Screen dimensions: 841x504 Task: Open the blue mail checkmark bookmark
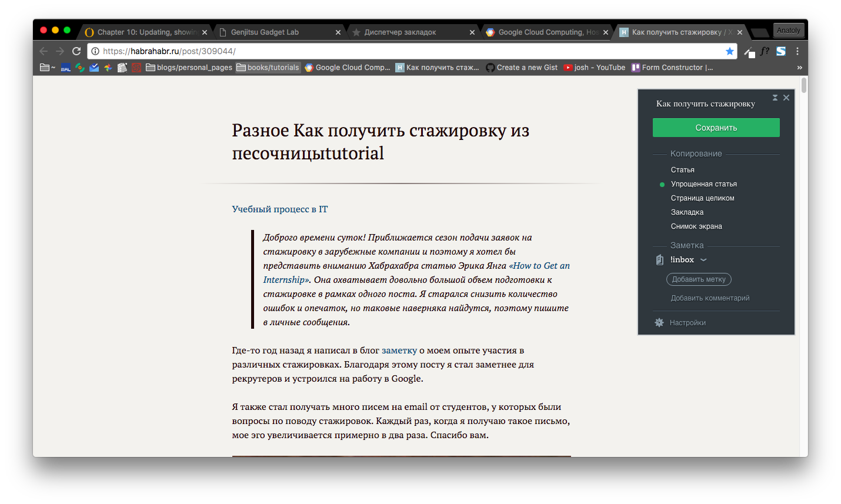(94, 68)
